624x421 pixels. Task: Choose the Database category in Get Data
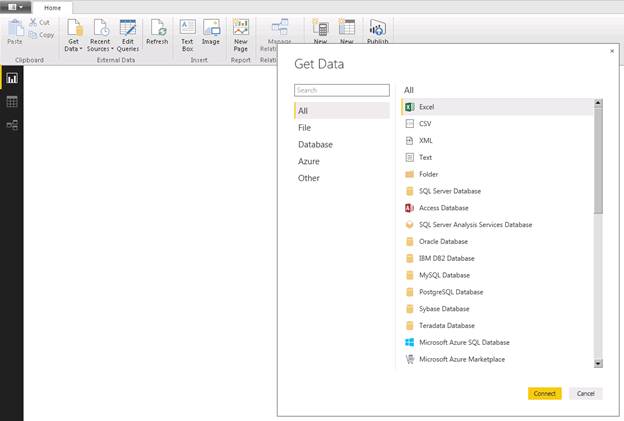(315, 144)
